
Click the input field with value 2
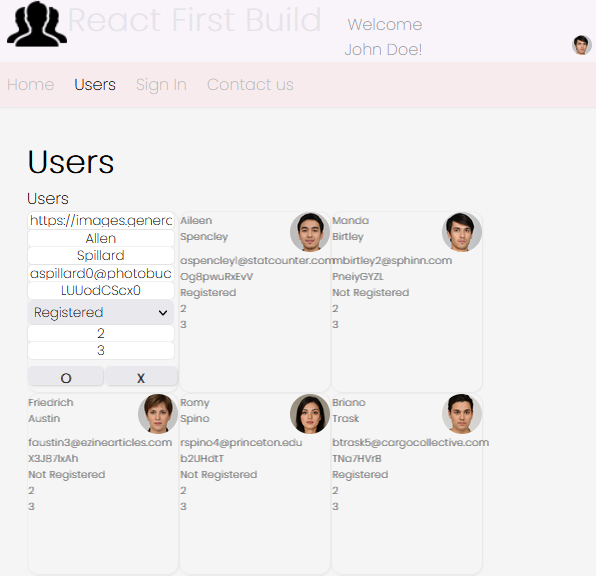point(101,333)
